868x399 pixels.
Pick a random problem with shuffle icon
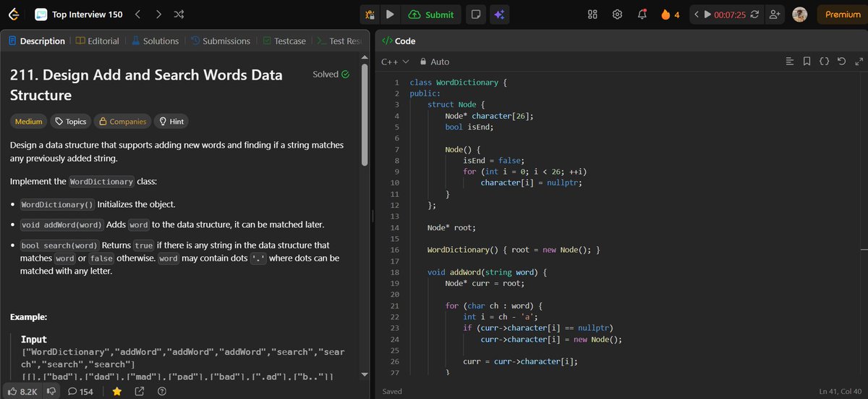click(179, 14)
